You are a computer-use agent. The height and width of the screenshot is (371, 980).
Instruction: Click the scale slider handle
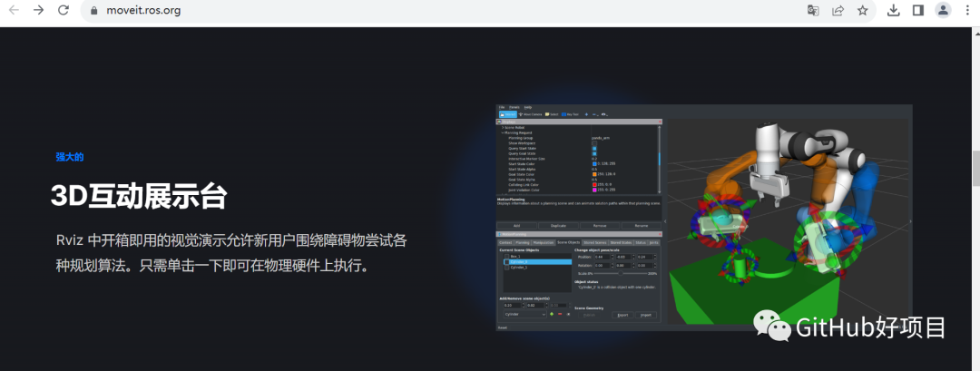(x=620, y=274)
